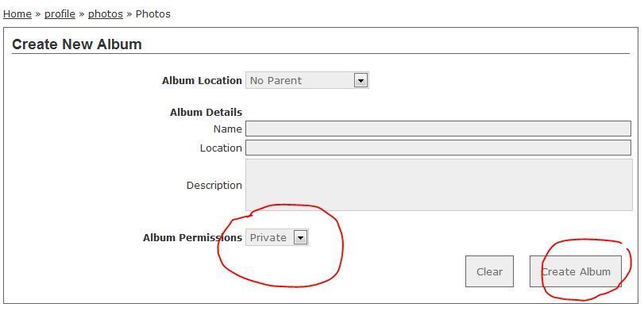Screen dimensions: 644x315
Task: Click the Name field label
Action: point(228,129)
